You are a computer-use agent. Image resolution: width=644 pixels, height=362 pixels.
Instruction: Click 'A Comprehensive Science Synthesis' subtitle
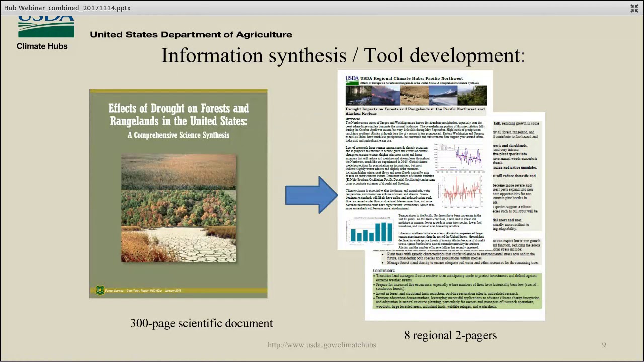[179, 135]
